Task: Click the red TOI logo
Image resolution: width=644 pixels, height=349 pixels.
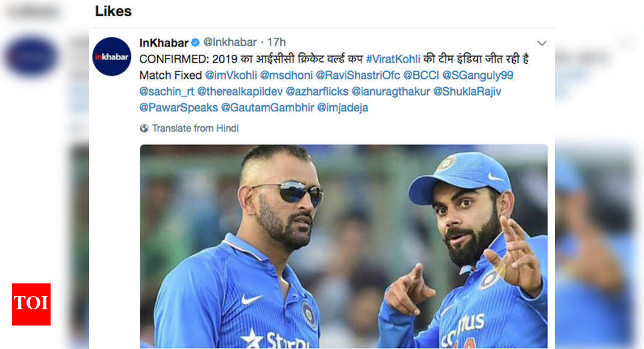Action: 31,304
